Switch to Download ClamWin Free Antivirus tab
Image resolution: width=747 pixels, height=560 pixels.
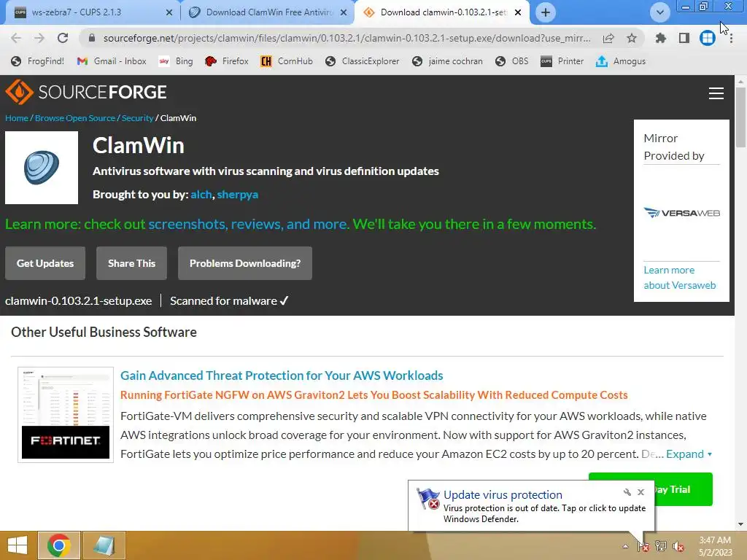click(x=269, y=12)
